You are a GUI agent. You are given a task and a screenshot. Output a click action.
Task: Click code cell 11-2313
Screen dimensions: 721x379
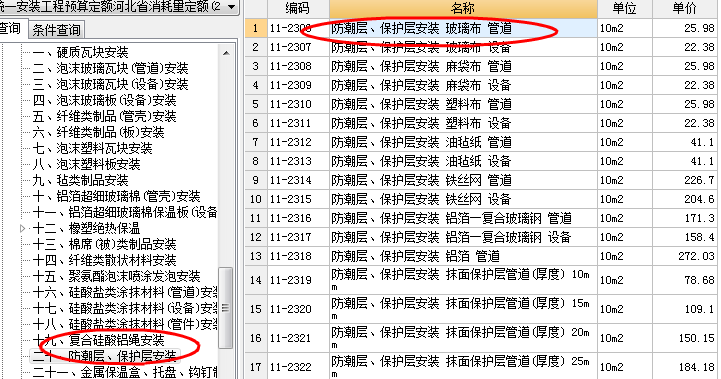click(x=298, y=161)
